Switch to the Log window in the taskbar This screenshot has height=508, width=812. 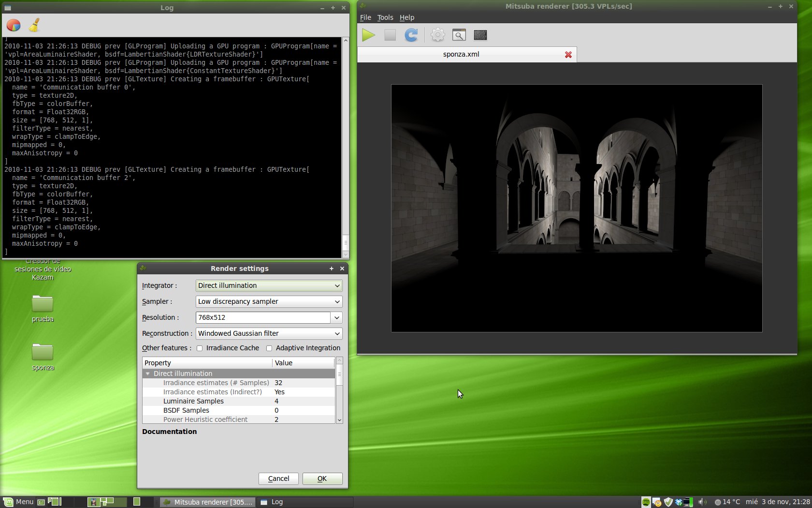click(304, 502)
